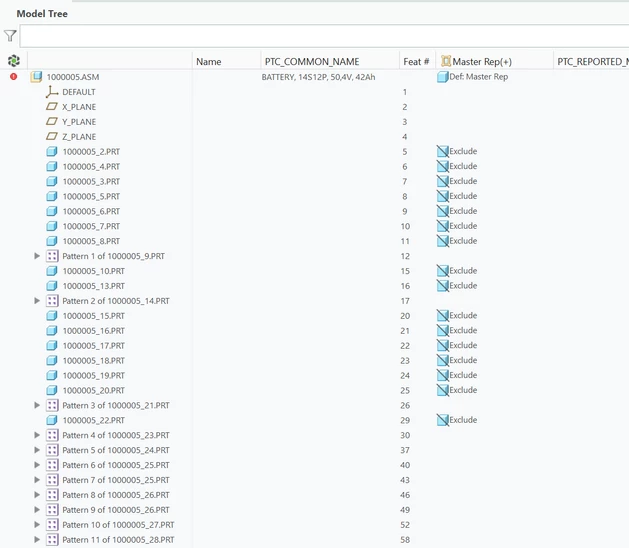Image resolution: width=629 pixels, height=548 pixels.
Task: Expand Pattern 8 of 1000005_26.PRT
Action: coord(37,495)
